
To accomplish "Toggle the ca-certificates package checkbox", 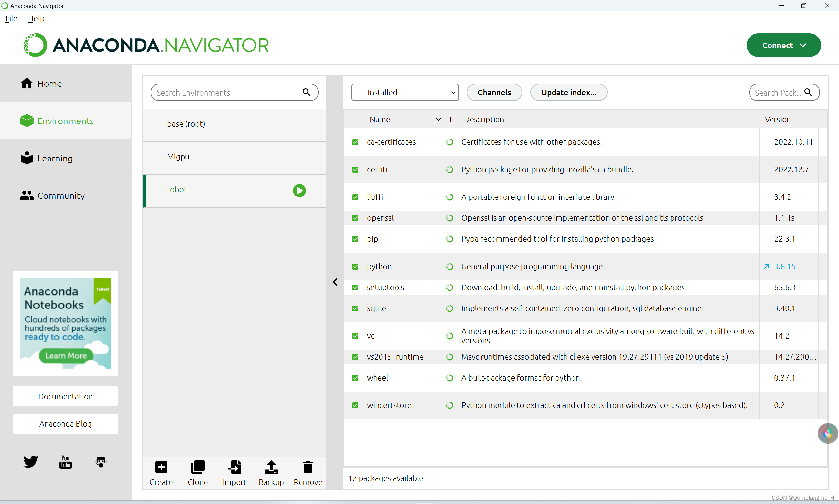I will [x=355, y=142].
